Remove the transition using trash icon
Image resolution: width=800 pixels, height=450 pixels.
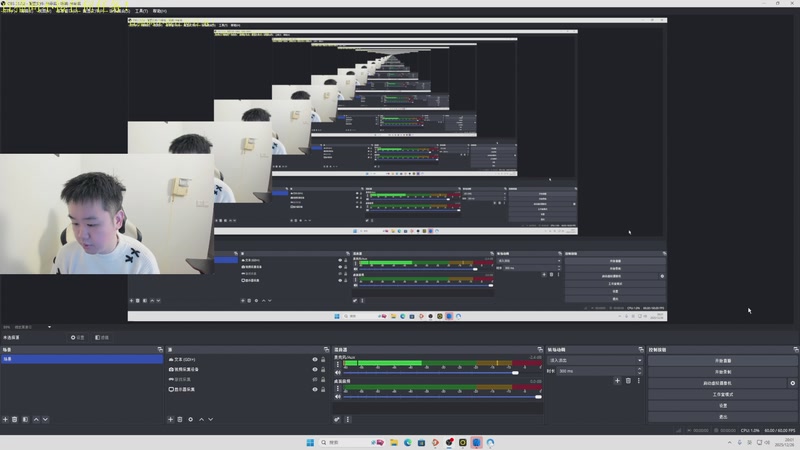(628, 381)
